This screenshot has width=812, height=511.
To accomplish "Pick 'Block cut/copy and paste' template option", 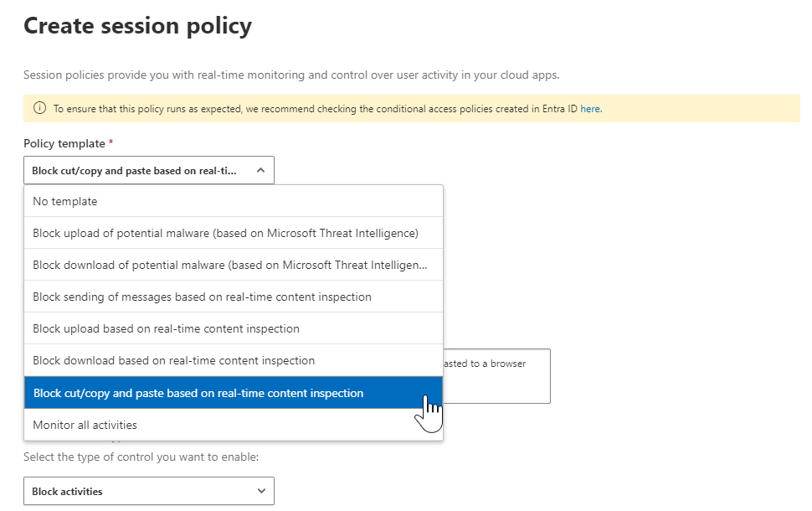I will tap(234, 393).
